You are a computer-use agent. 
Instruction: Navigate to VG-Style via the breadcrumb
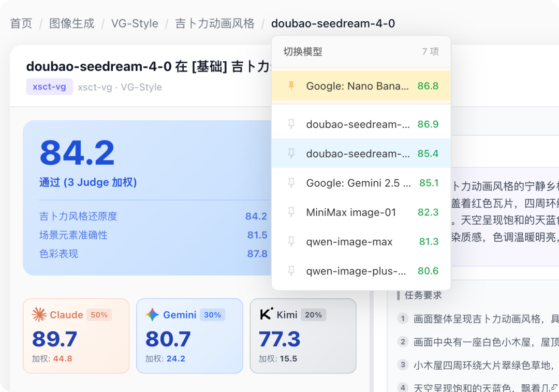tap(134, 23)
